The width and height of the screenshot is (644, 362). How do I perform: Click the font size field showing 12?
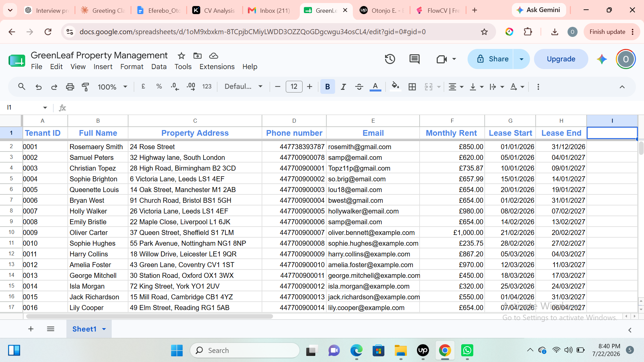click(294, 86)
